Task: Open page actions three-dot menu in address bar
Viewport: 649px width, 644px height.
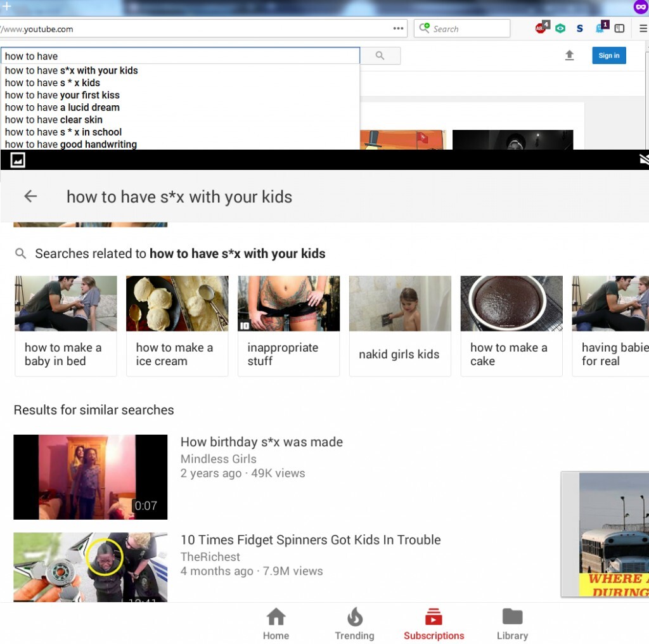Action: point(398,29)
